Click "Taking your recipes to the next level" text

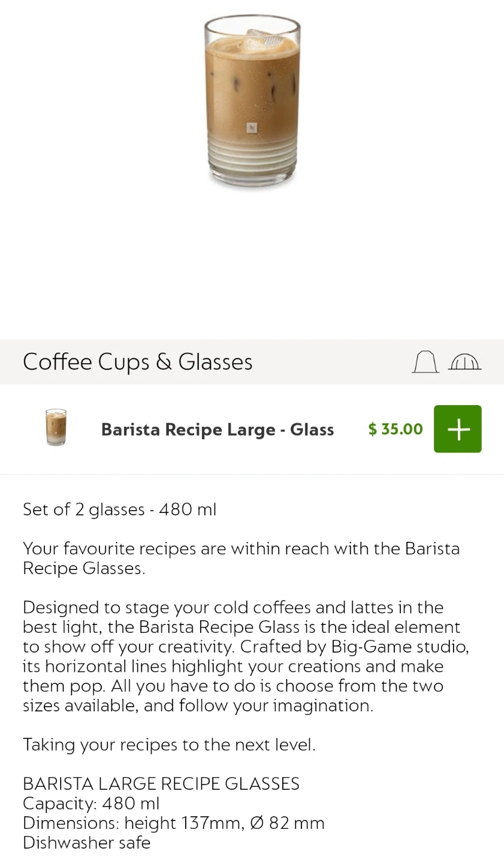(x=169, y=744)
